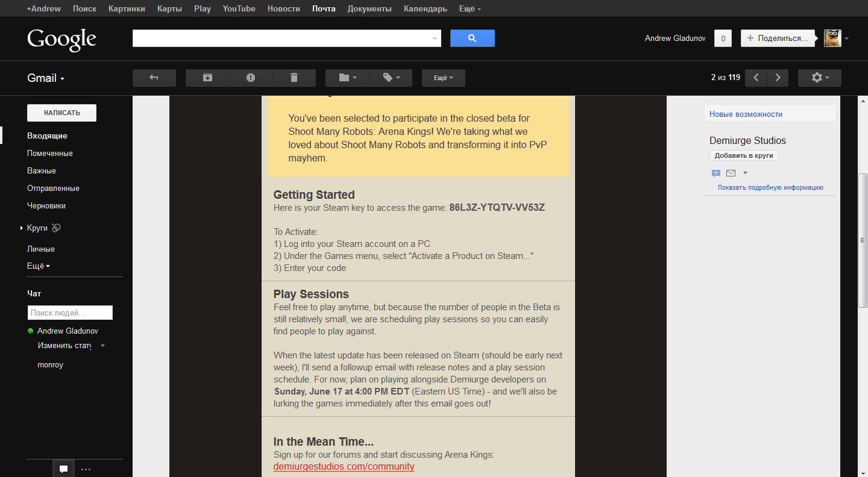Open the Важные folder
The image size is (868, 477).
[42, 171]
